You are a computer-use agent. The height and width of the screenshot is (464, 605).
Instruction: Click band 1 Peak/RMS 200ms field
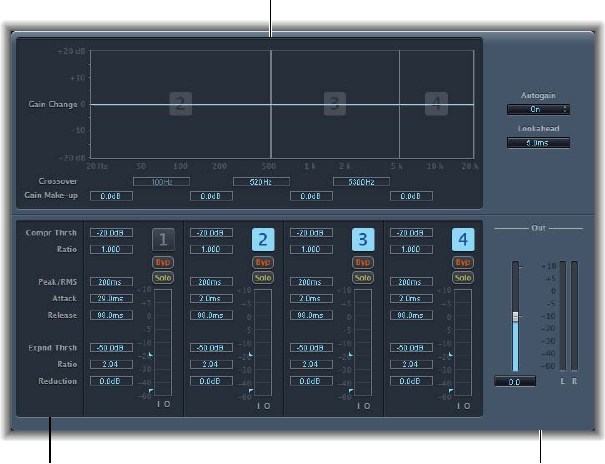(111, 282)
